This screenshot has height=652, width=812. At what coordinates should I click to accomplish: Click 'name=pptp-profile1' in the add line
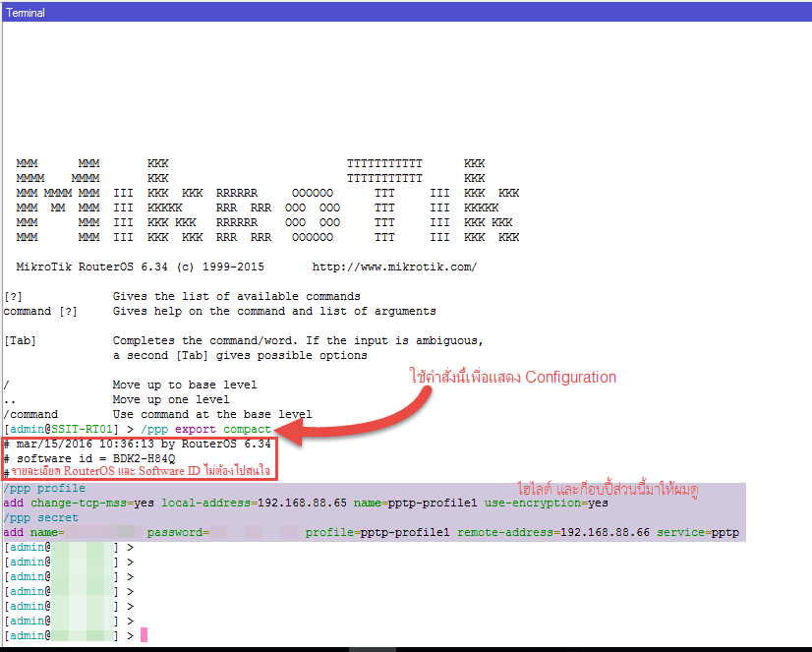tap(415, 503)
